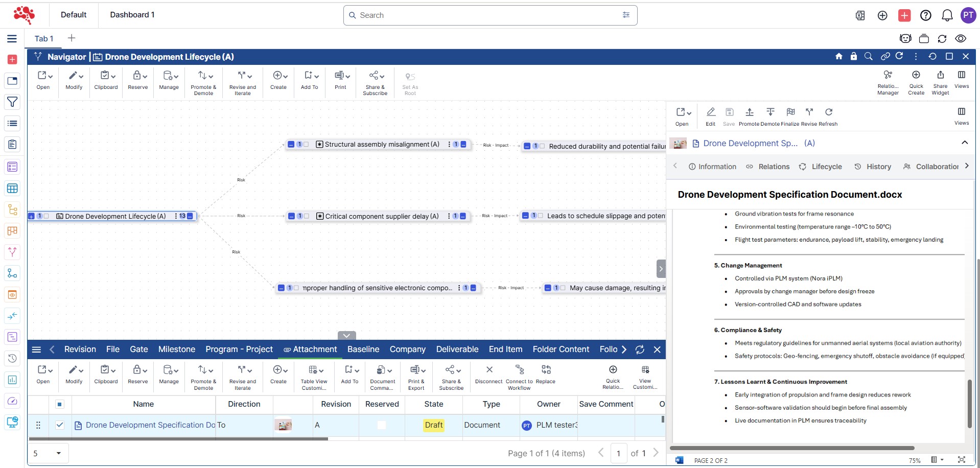Image resolution: width=980 pixels, height=468 pixels.
Task: Click the Relations Manager icon
Action: coord(888,76)
